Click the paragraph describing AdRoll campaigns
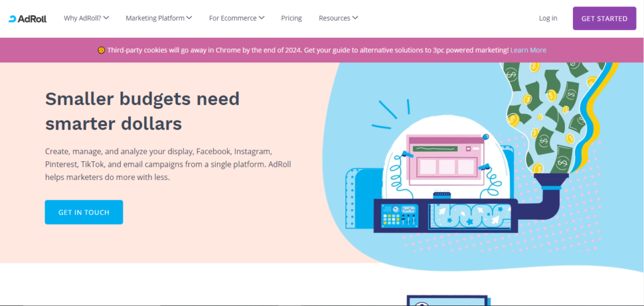The width and height of the screenshot is (644, 306). (167, 164)
